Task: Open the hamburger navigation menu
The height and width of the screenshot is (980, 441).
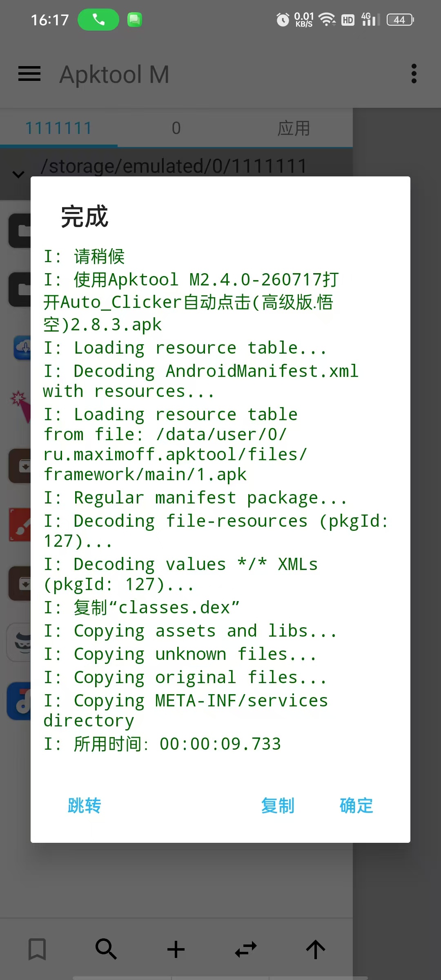Action: 29,74
